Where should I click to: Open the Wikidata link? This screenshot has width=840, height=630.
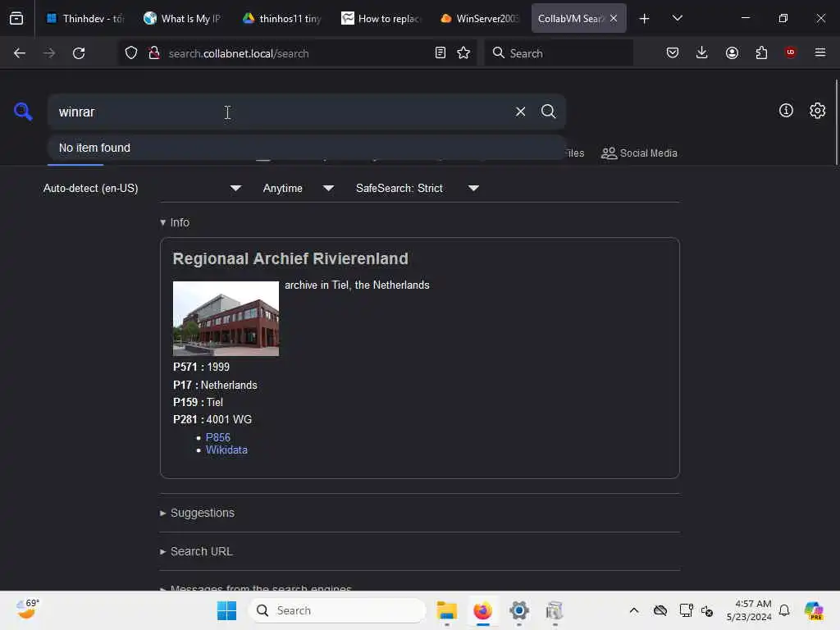pyautogui.click(x=226, y=450)
